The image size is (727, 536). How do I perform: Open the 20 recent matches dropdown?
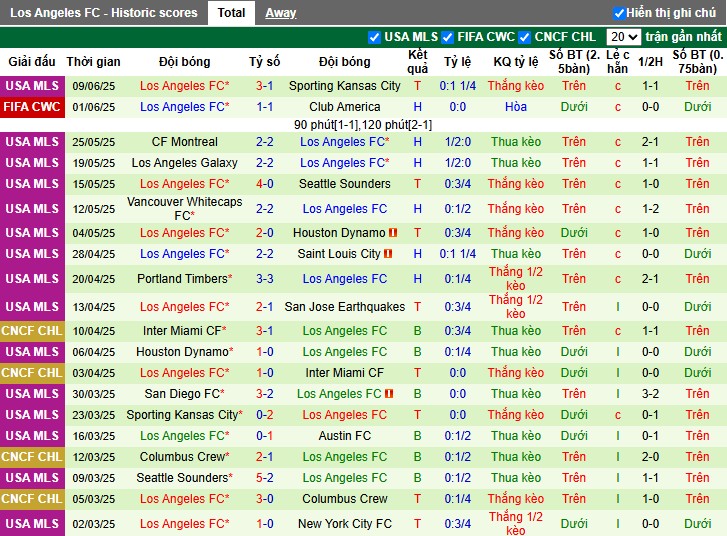624,37
